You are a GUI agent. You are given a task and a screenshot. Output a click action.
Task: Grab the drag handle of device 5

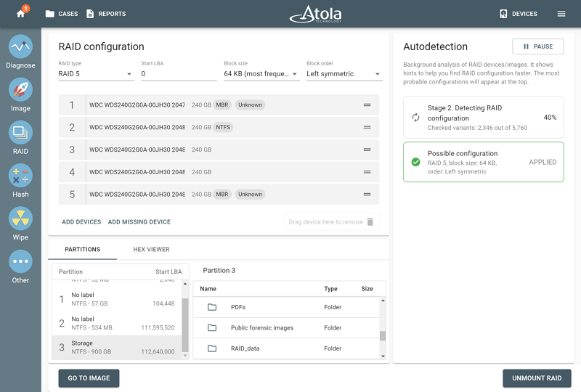click(367, 194)
